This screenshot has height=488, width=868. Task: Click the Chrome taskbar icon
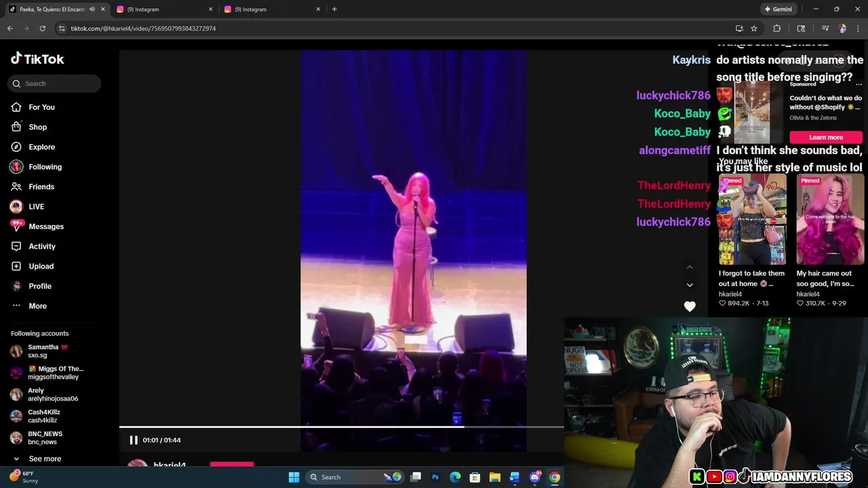(555, 477)
